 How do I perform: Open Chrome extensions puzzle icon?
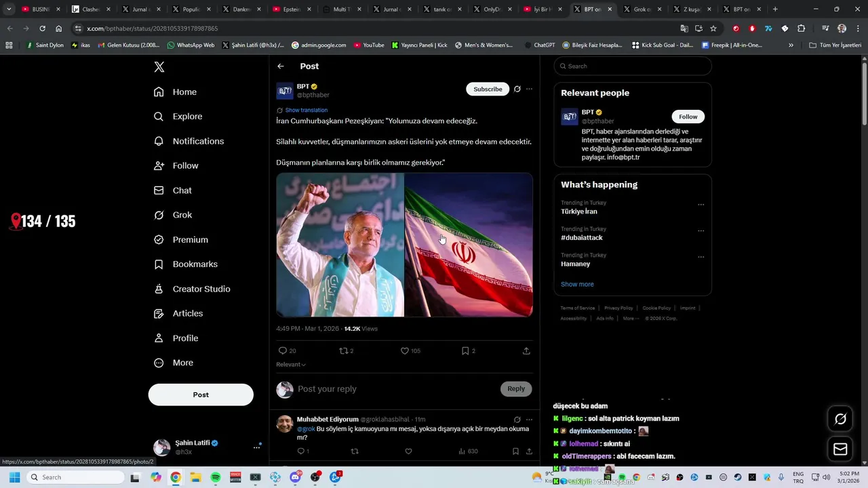(802, 28)
